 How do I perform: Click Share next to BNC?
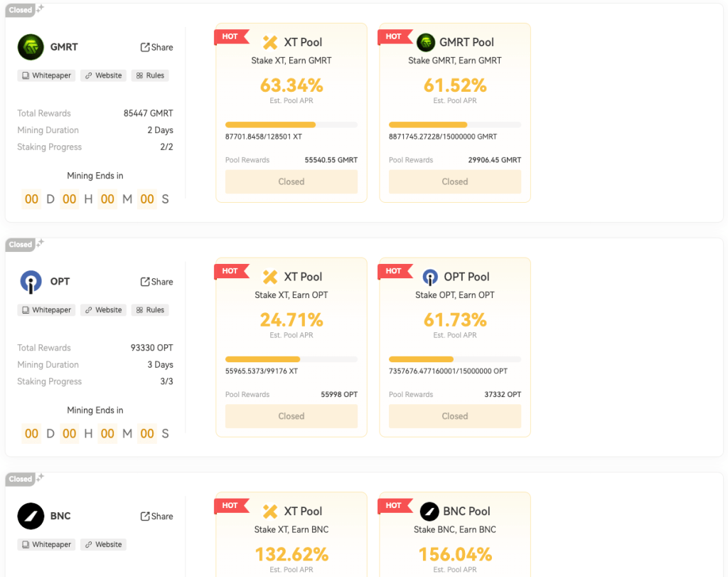156,516
